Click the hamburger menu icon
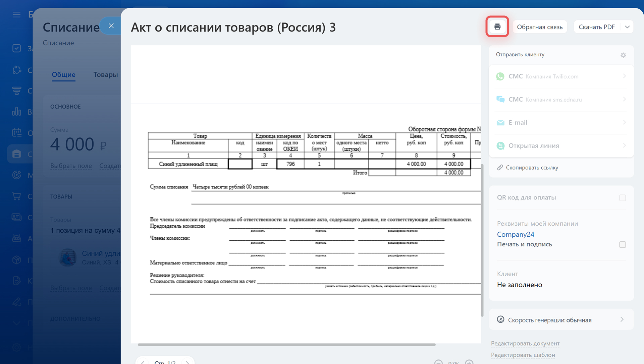This screenshot has height=364, width=644. 16,14
